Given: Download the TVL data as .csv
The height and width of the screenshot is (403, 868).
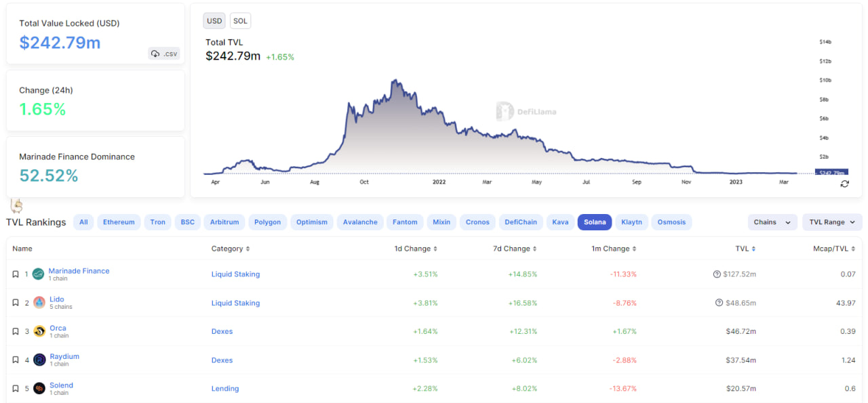Looking at the screenshot, I should pyautogui.click(x=164, y=54).
